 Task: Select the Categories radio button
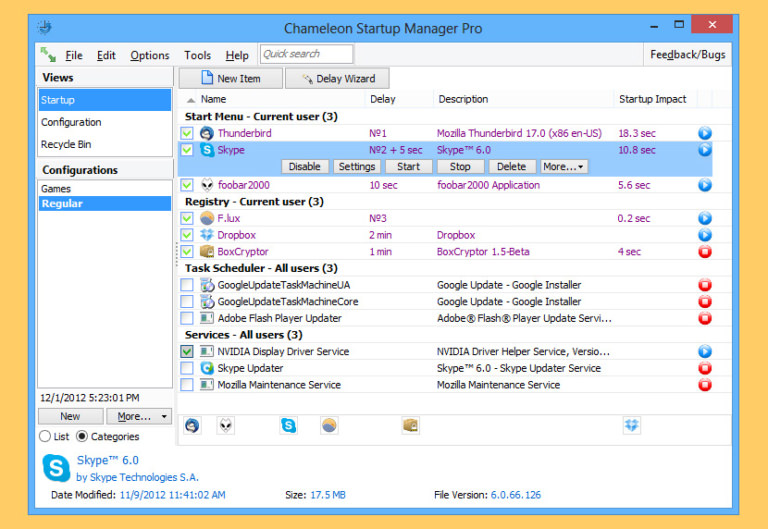[x=82, y=436]
